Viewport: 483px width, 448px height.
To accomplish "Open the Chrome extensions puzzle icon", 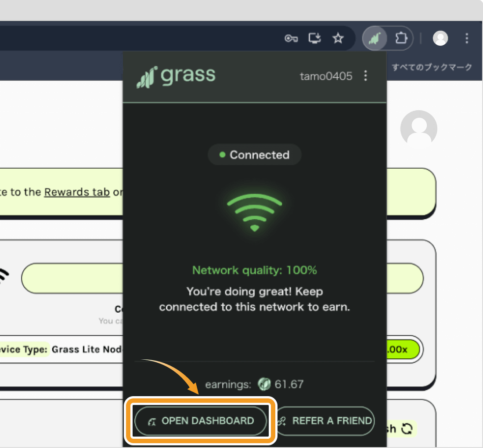I will click(x=401, y=38).
